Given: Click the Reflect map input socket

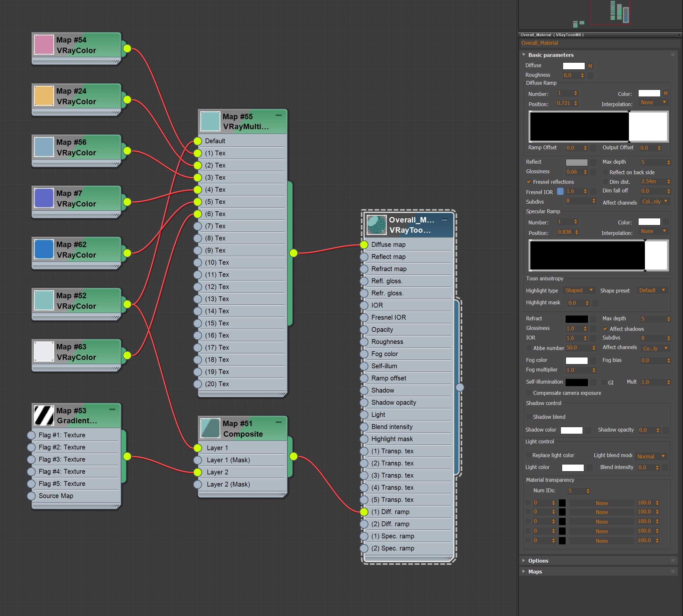Looking at the screenshot, I should point(364,257).
